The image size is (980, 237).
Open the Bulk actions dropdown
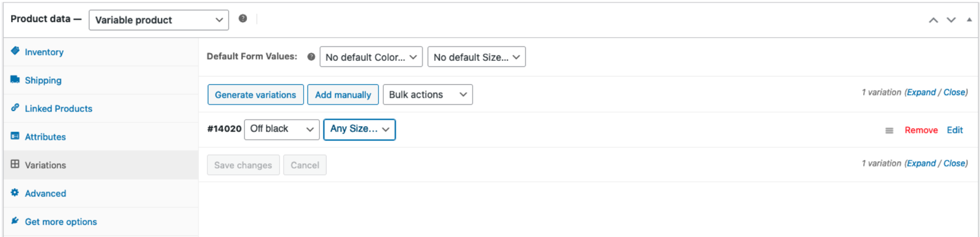pyautogui.click(x=428, y=95)
